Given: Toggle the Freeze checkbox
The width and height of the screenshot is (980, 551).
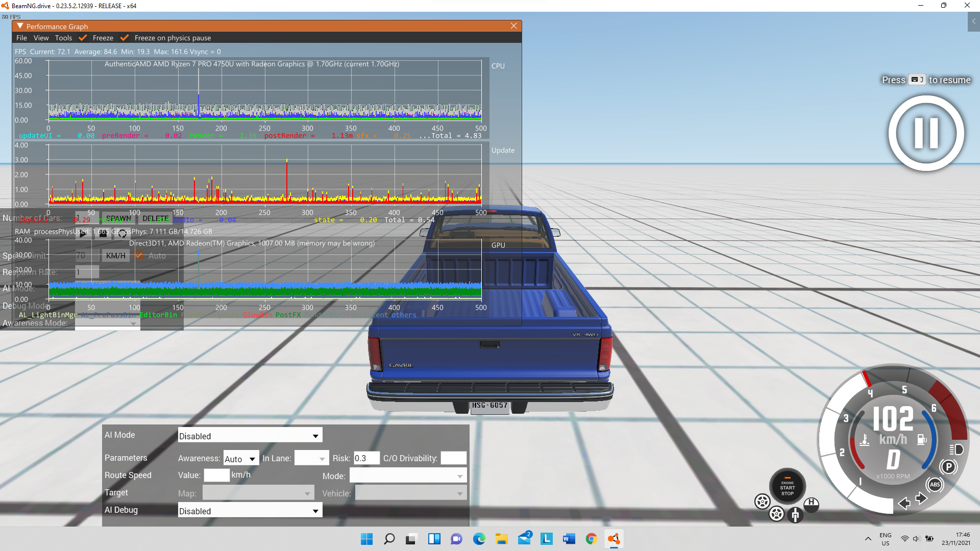Looking at the screenshot, I should point(83,38).
